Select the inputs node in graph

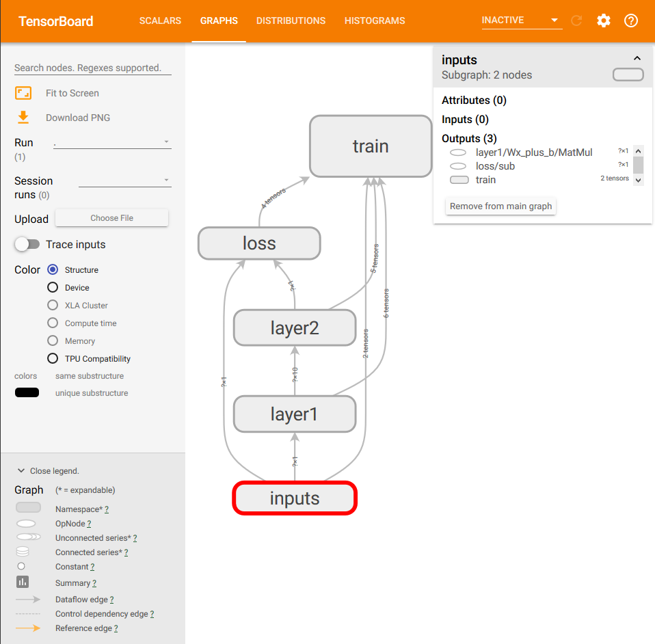(295, 498)
